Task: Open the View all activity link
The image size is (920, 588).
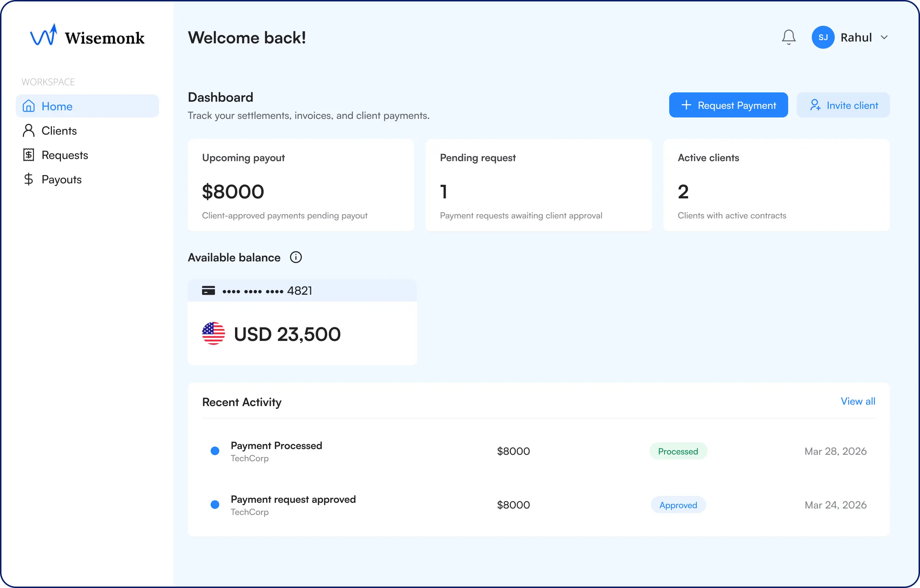Action: (x=858, y=401)
